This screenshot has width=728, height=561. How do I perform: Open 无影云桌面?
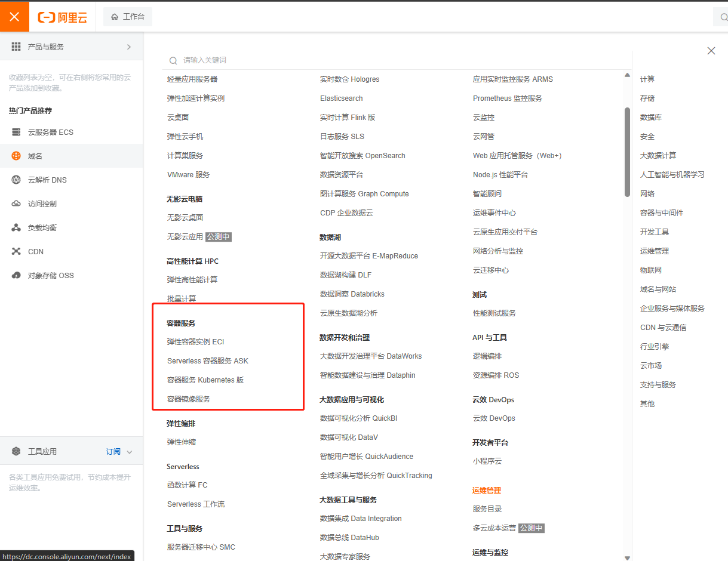[185, 217]
